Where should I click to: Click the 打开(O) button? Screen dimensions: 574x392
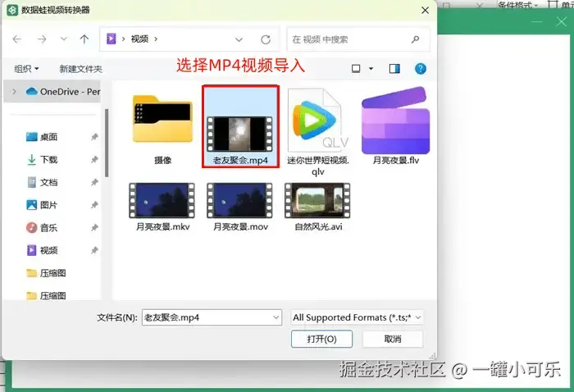coord(321,339)
